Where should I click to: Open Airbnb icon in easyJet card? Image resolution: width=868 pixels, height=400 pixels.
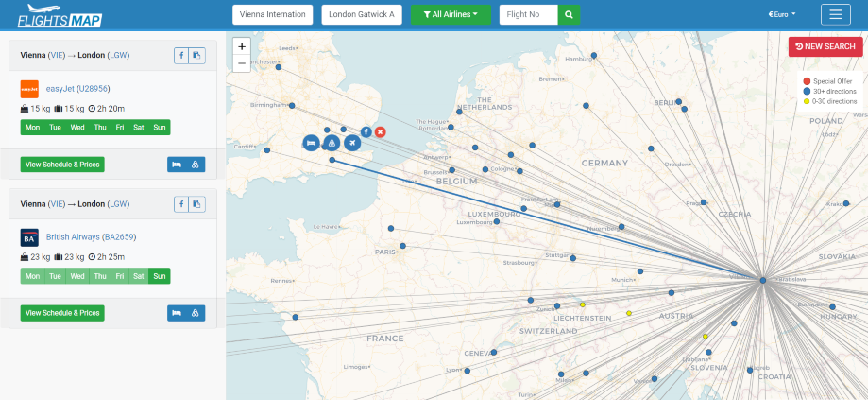[196, 165]
